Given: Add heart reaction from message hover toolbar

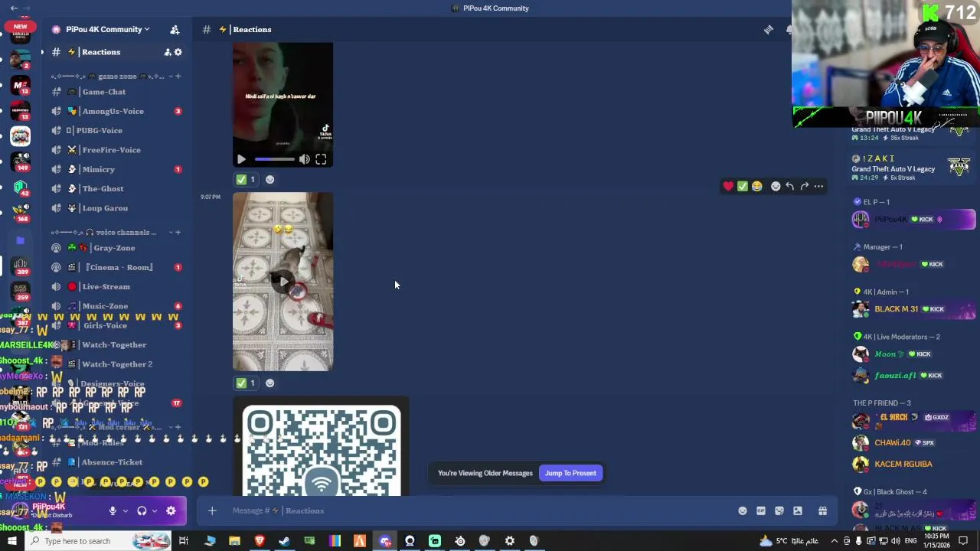Looking at the screenshot, I should coord(728,186).
